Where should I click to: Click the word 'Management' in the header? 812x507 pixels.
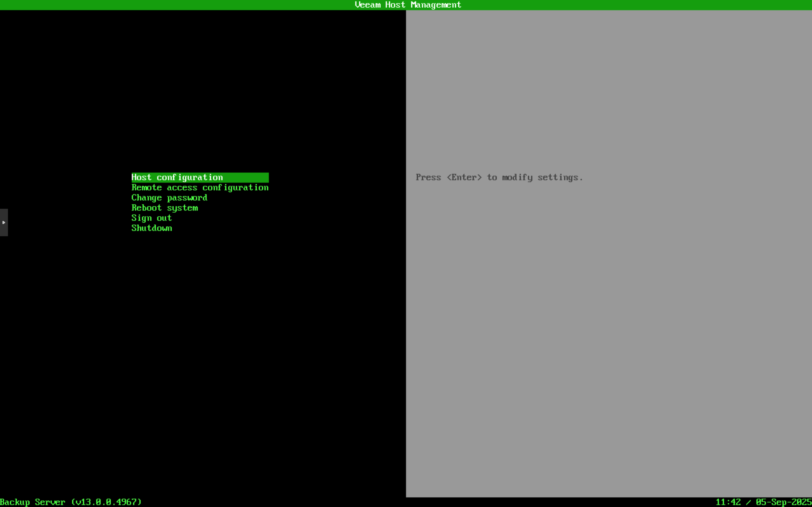coord(436,5)
